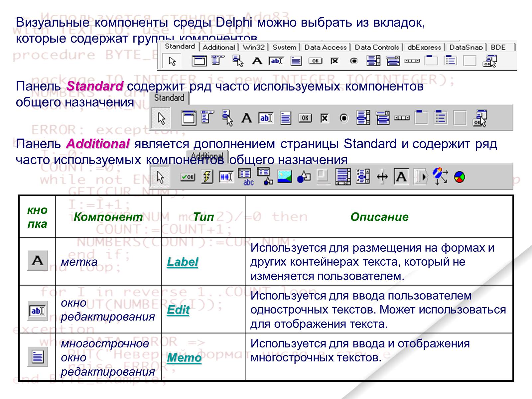Screen dimensions: 532x399
Task: Pick the MainMenu icon in the lone Standard panel
Action: 208,117
